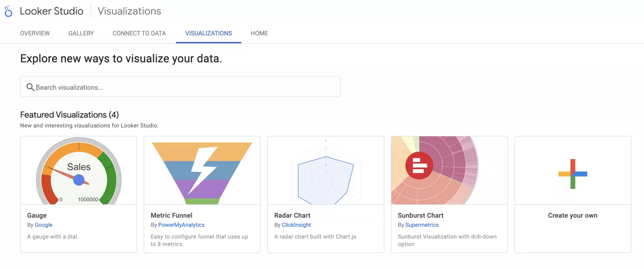Click the magnifying glass search icon
The height and width of the screenshot is (269, 644).
click(30, 87)
